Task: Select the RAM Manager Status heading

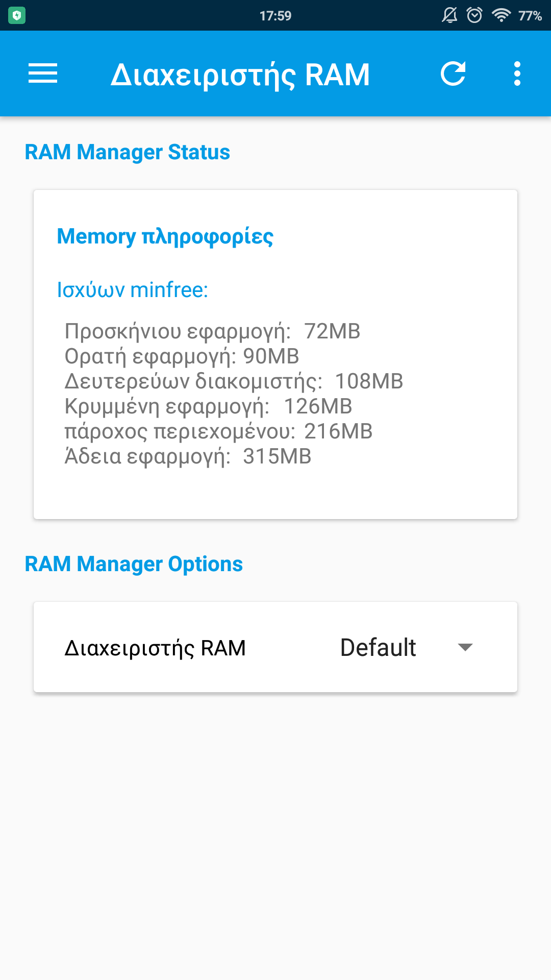Action: (x=128, y=152)
